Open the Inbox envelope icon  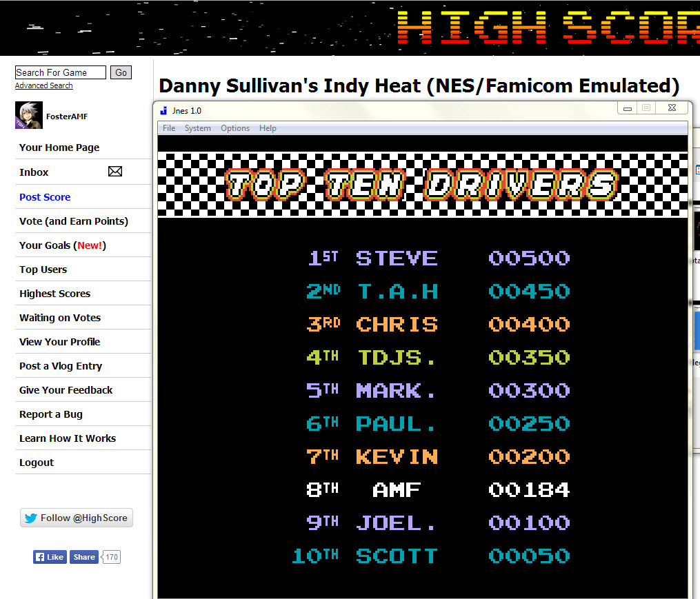[x=115, y=172]
